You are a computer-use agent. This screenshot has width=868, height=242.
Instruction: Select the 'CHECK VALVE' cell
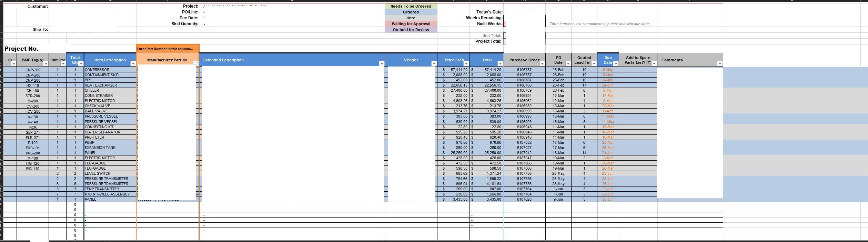click(x=110, y=106)
